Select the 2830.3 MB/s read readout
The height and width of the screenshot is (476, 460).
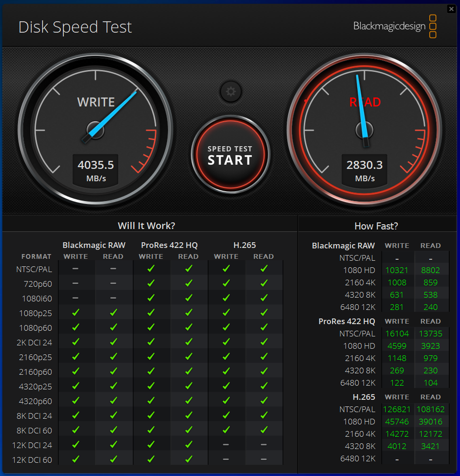(x=364, y=171)
